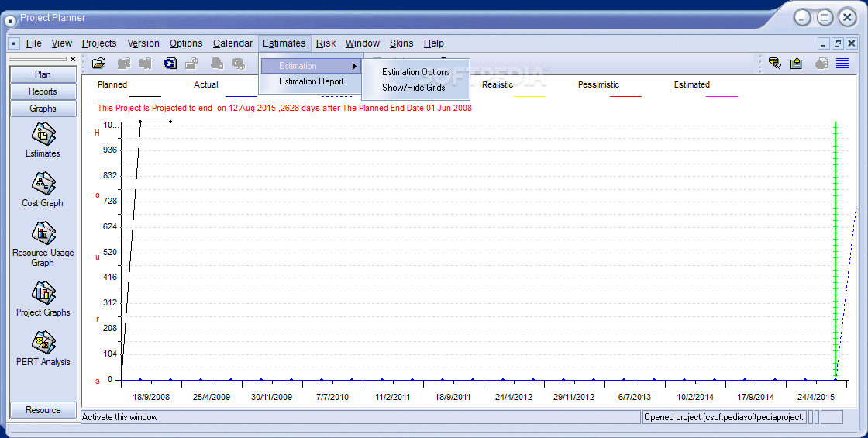
Task: Click the 18/9/2008 date axis label
Action: pos(151,397)
